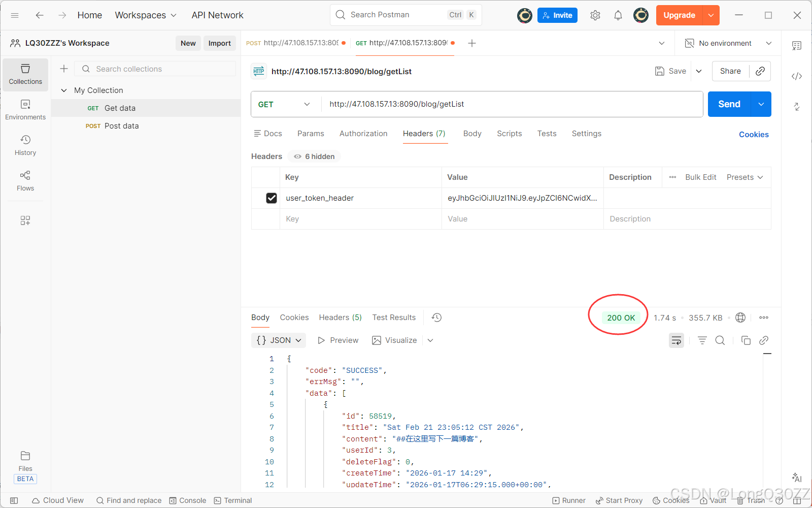The height and width of the screenshot is (508, 812).
Task: Click the Share button
Action: (730, 71)
